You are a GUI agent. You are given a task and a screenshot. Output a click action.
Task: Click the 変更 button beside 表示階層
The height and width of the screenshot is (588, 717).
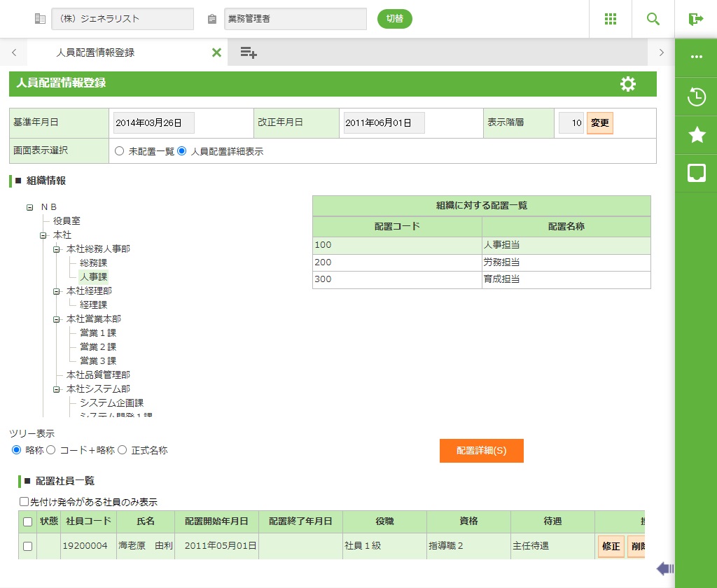pyautogui.click(x=599, y=123)
